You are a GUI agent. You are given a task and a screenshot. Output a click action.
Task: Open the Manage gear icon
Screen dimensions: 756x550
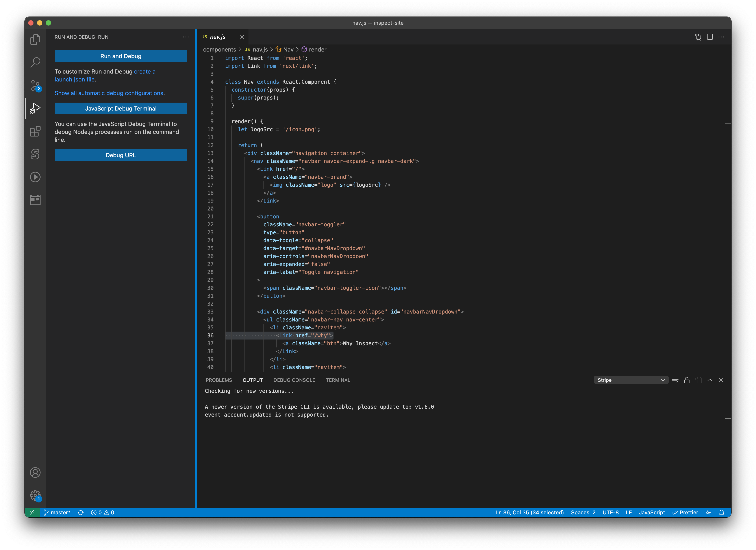click(35, 495)
